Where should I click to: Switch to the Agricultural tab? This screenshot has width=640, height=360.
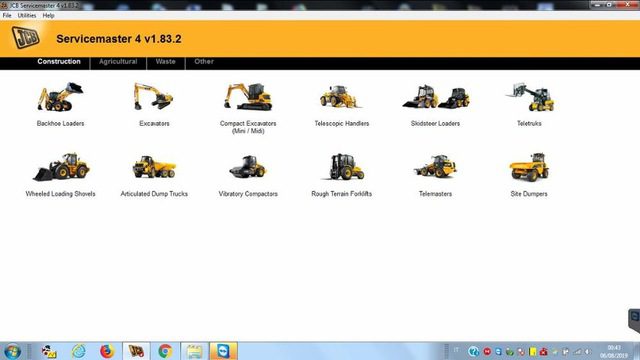pyautogui.click(x=118, y=62)
